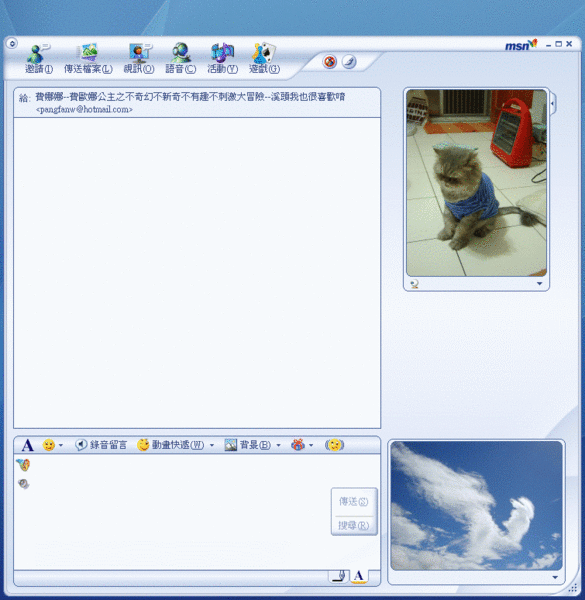Open my display picture options arrow
Viewport: 585px width, 600px height.
(x=555, y=577)
